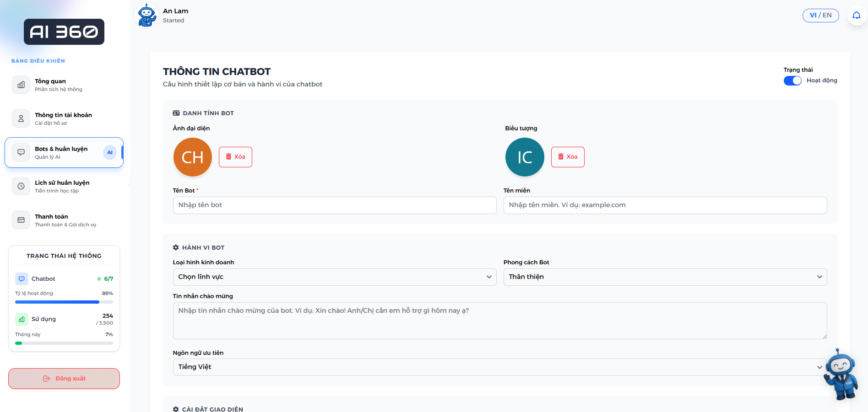Viewport: 868px width, 412px height.
Task: Click the robot avatar beside An Lam
Action: pos(147,16)
